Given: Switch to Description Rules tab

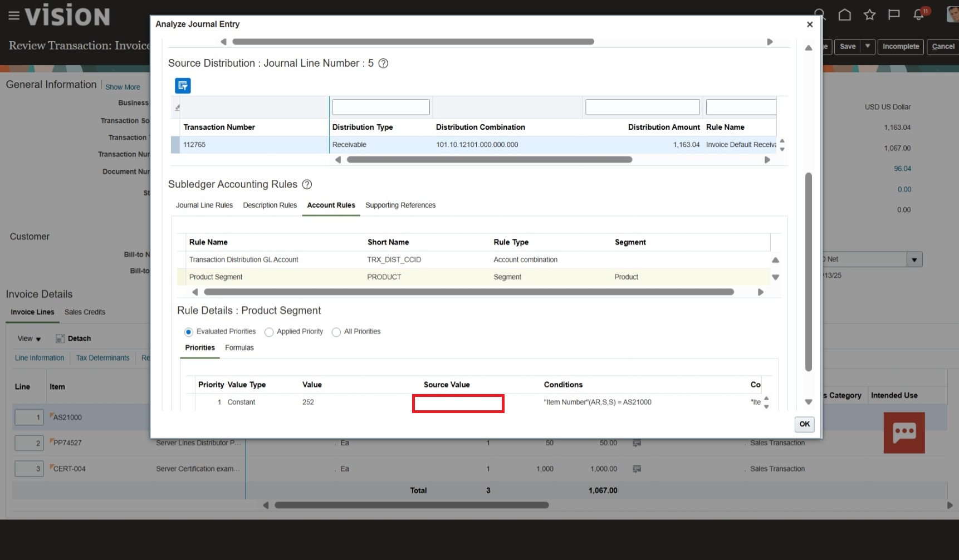Looking at the screenshot, I should point(270,205).
